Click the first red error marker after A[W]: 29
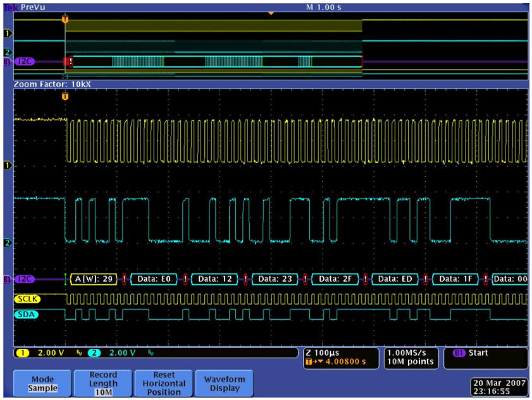 124,279
